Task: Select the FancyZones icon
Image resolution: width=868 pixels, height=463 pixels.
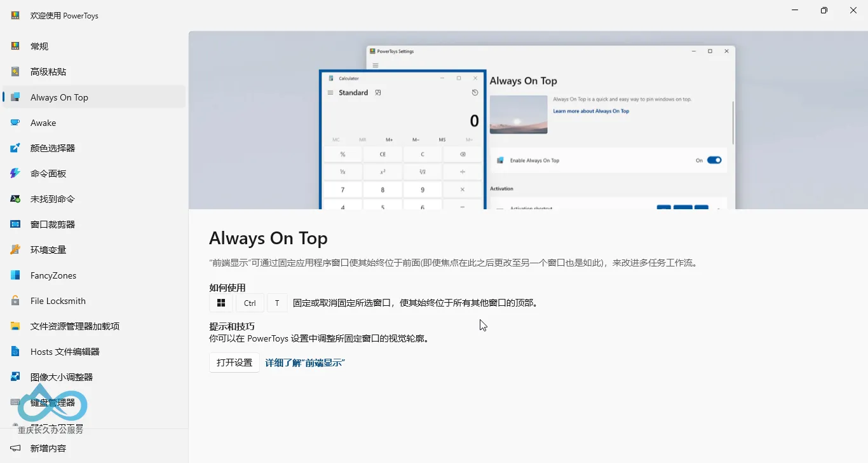Action: click(x=15, y=275)
